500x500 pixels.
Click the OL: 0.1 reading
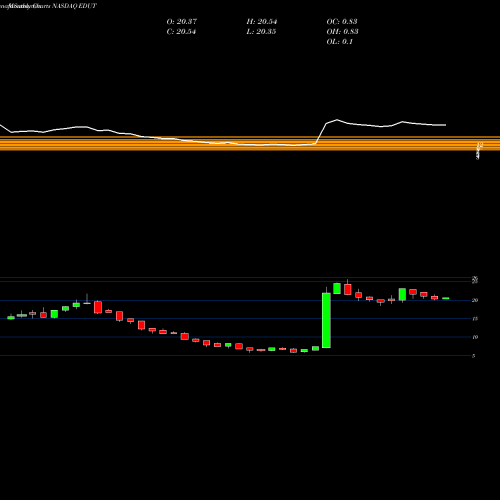pos(340,42)
